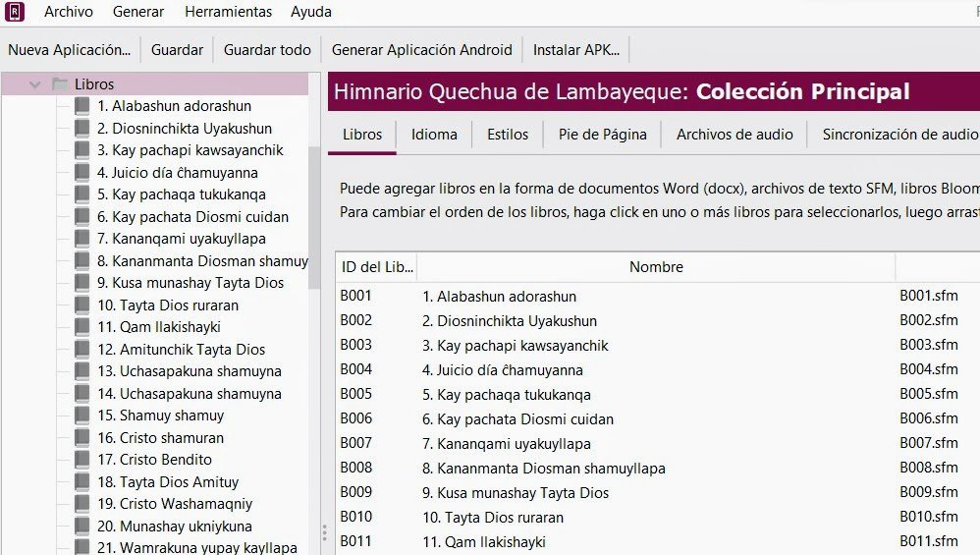Select table row B001 Alabashun adorashun

coord(658,297)
